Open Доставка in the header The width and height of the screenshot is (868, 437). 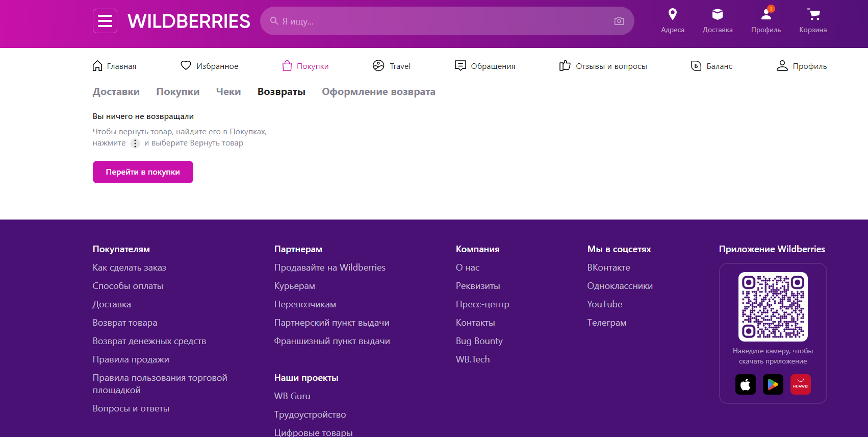[718, 21]
